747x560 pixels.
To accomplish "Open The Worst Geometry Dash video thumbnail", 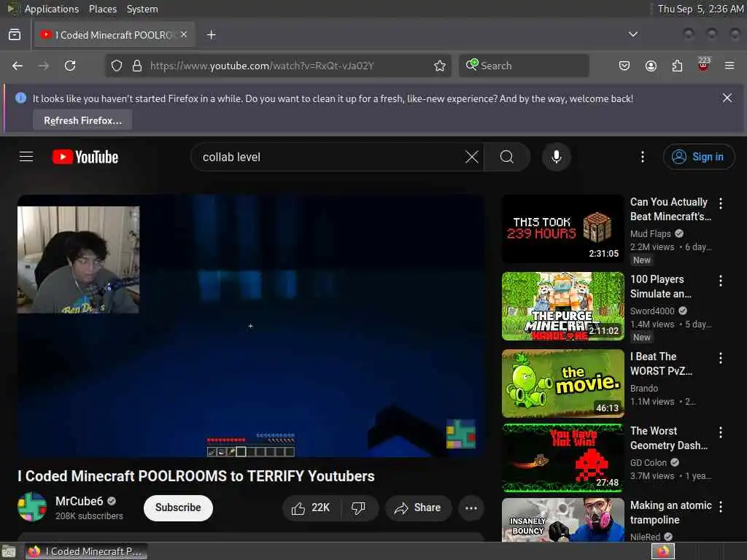I will (x=562, y=458).
